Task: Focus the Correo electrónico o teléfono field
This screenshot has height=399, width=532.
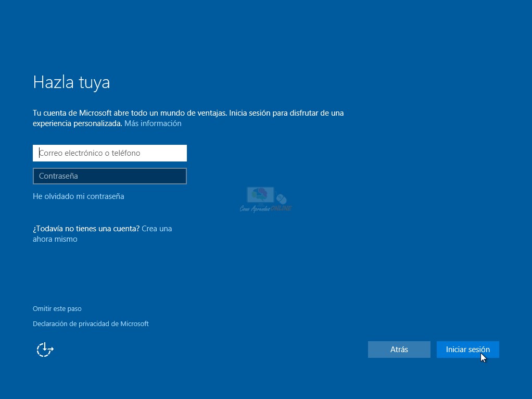Action: pos(110,153)
